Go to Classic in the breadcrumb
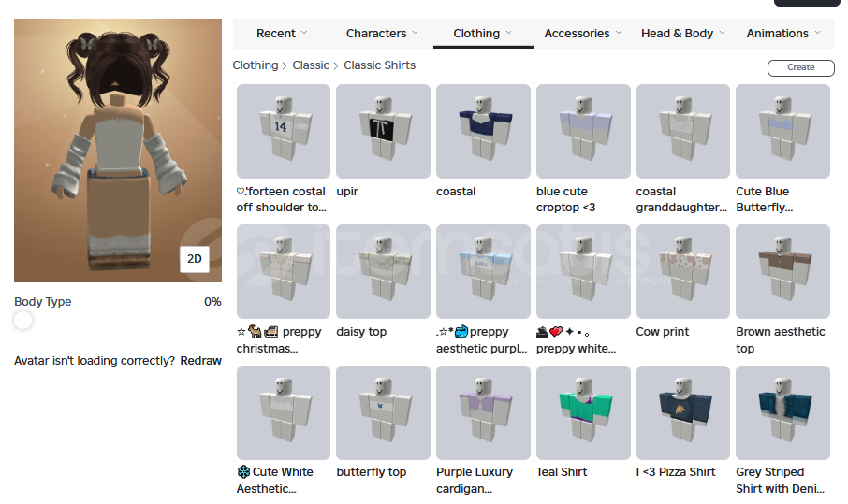The height and width of the screenshot is (504, 848). click(x=311, y=65)
